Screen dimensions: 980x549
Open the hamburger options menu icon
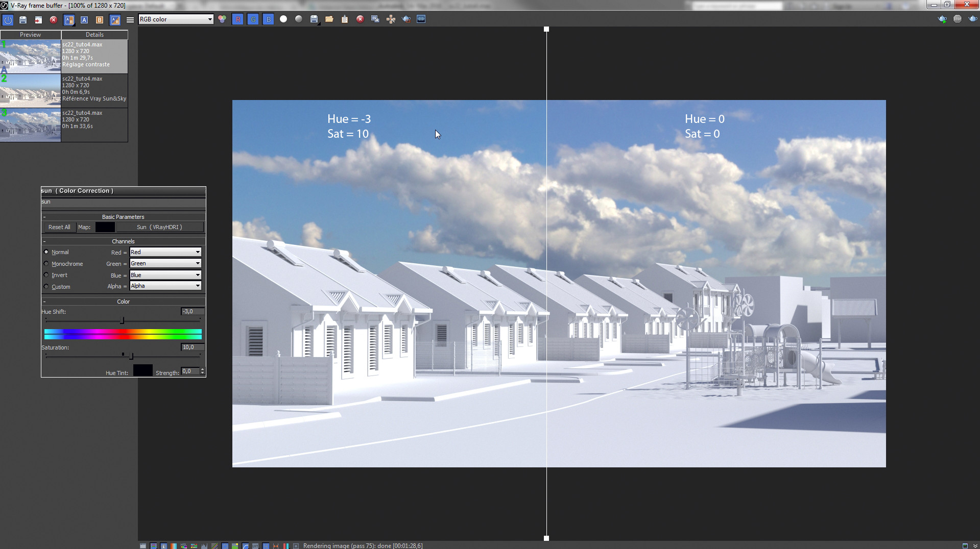[130, 19]
